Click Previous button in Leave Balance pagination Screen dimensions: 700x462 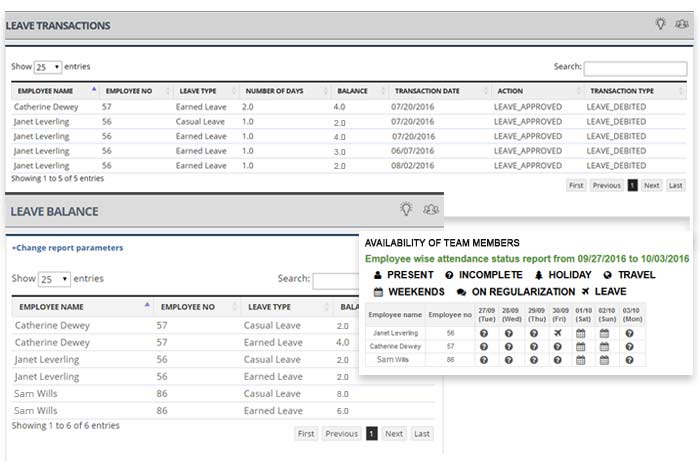[x=342, y=433]
